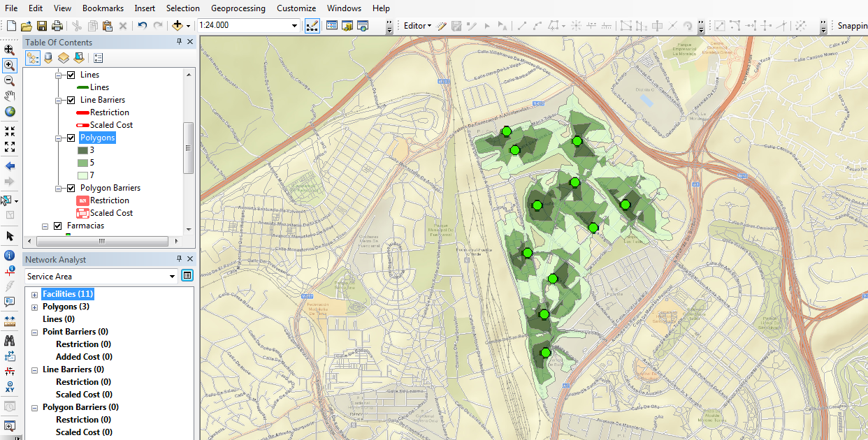This screenshot has height=440, width=868.
Task: Open the Geoprocessing menu
Action: (x=238, y=8)
